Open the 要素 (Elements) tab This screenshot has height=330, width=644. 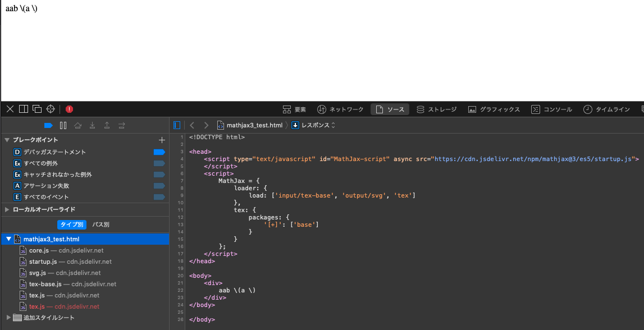pos(294,109)
